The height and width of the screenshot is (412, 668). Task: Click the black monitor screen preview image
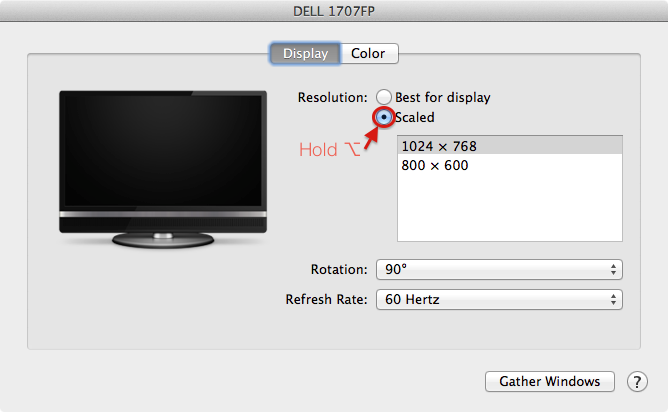point(162,150)
